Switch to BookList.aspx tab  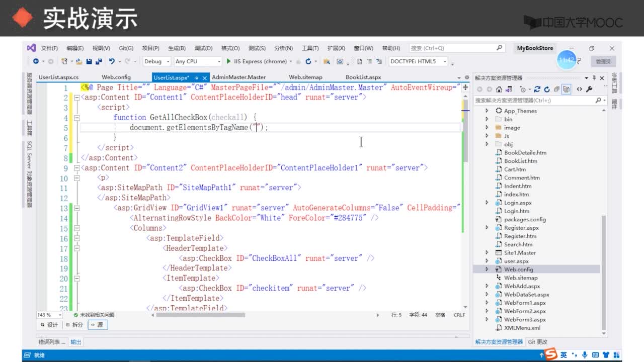pos(363,77)
